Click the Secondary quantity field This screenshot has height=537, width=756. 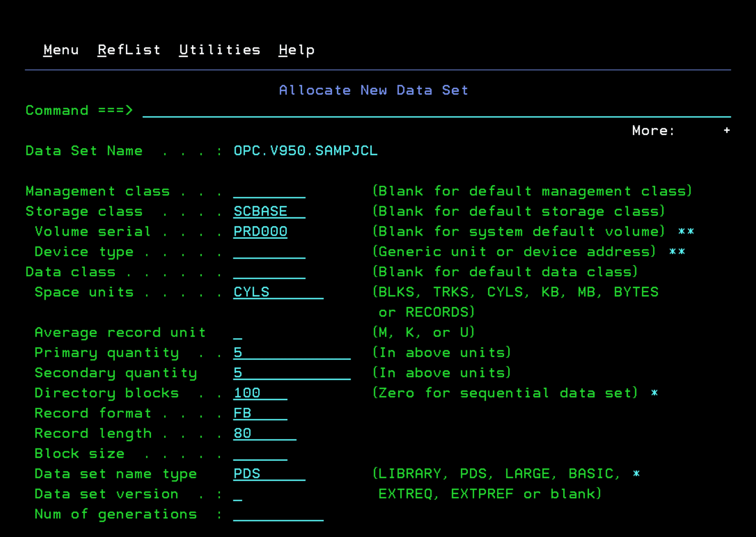(279, 373)
